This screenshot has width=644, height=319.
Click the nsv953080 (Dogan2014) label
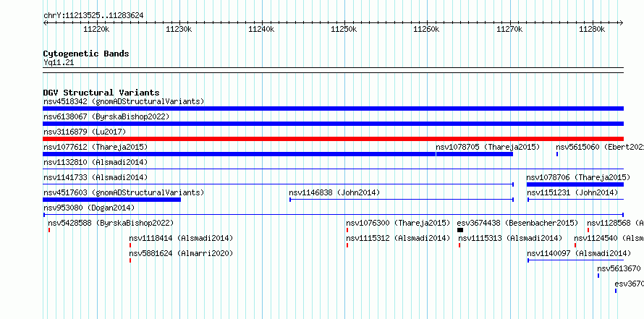coord(89,208)
